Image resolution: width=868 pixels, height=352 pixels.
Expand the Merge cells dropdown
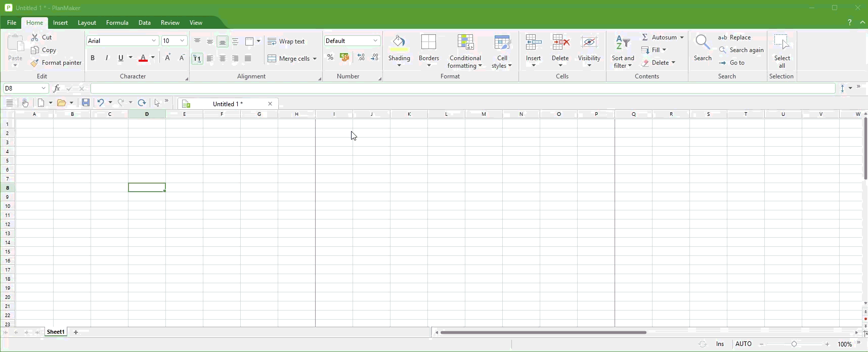coord(315,59)
